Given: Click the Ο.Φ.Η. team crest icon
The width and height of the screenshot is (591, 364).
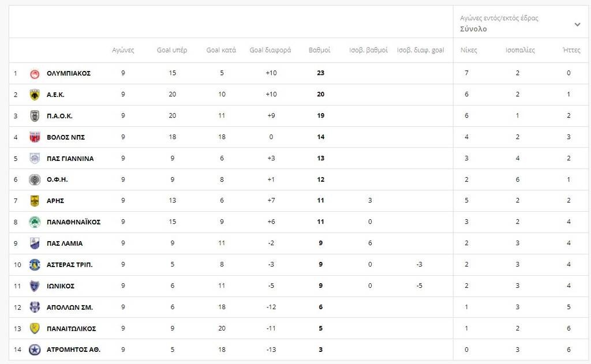Looking at the screenshot, I should 35,180.
